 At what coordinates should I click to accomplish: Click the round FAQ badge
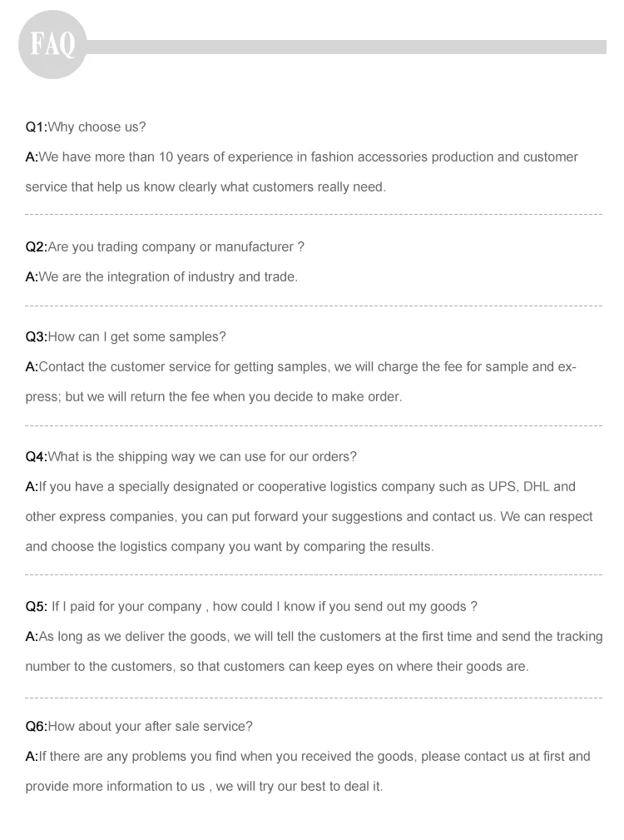[x=52, y=44]
